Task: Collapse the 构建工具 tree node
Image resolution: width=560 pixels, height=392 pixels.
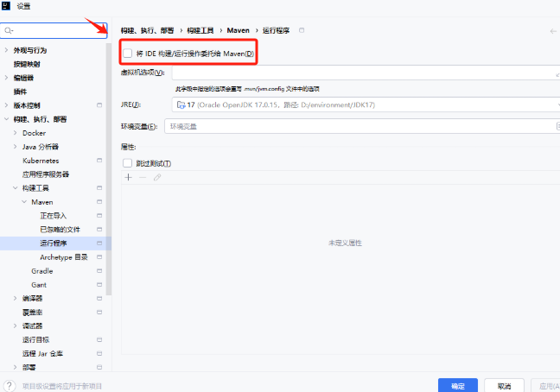Action: [x=15, y=188]
